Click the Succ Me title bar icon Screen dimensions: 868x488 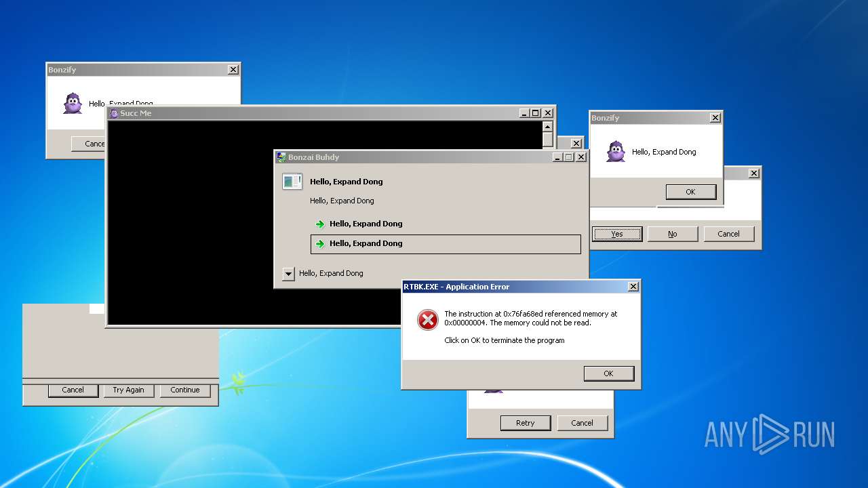(114, 113)
